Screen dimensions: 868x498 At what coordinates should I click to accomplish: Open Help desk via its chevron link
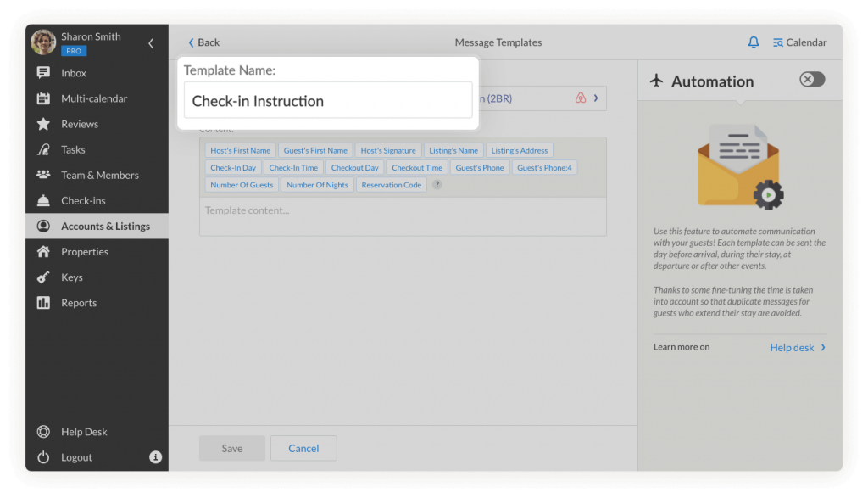pos(797,347)
